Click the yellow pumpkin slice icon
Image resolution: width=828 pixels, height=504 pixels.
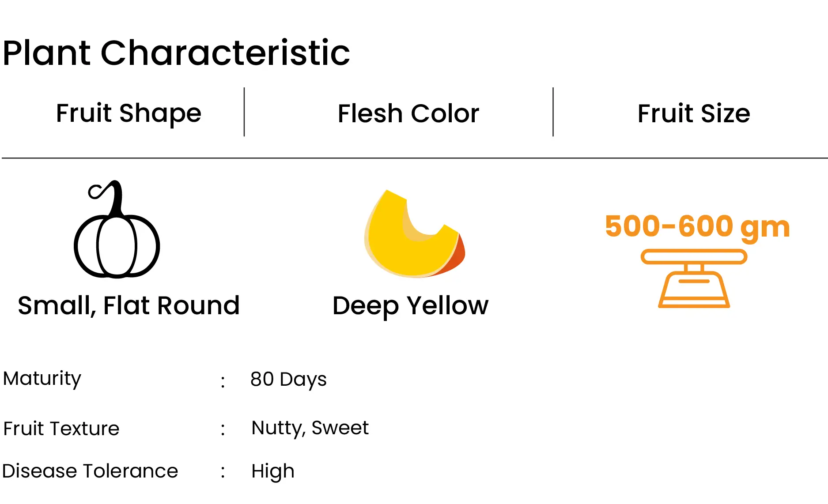coord(414,233)
